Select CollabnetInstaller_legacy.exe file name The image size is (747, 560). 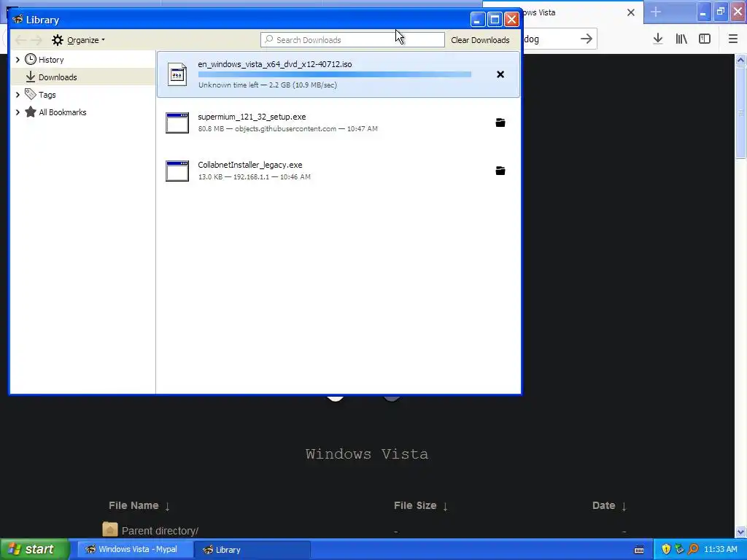pos(250,165)
